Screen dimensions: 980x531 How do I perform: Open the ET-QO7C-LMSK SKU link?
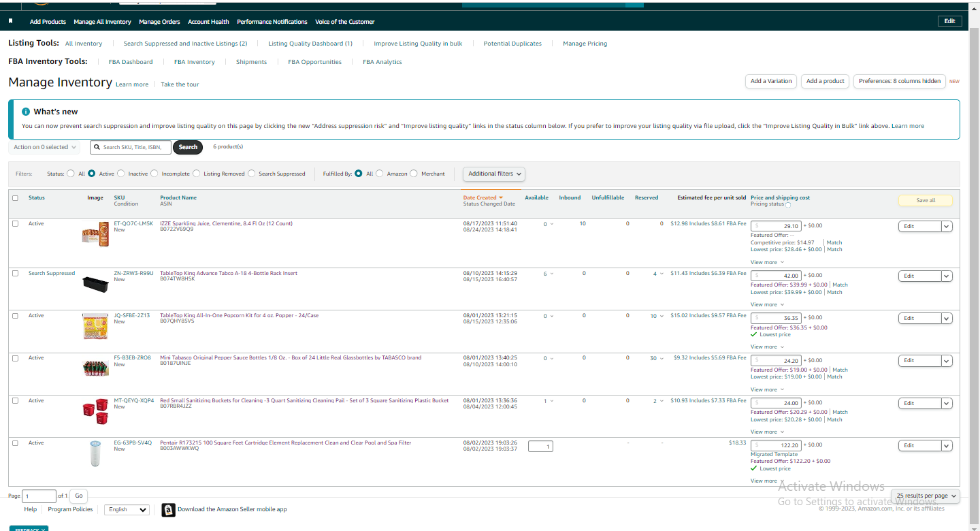(x=133, y=224)
